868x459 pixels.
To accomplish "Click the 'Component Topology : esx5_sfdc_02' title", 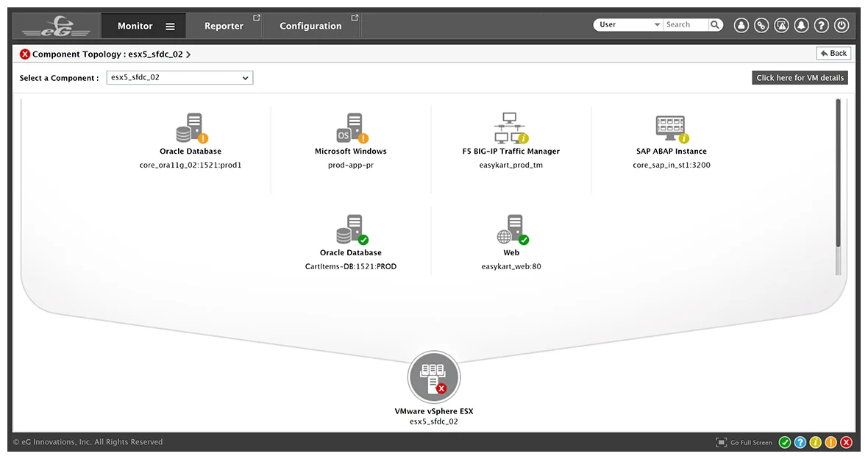I will [107, 54].
